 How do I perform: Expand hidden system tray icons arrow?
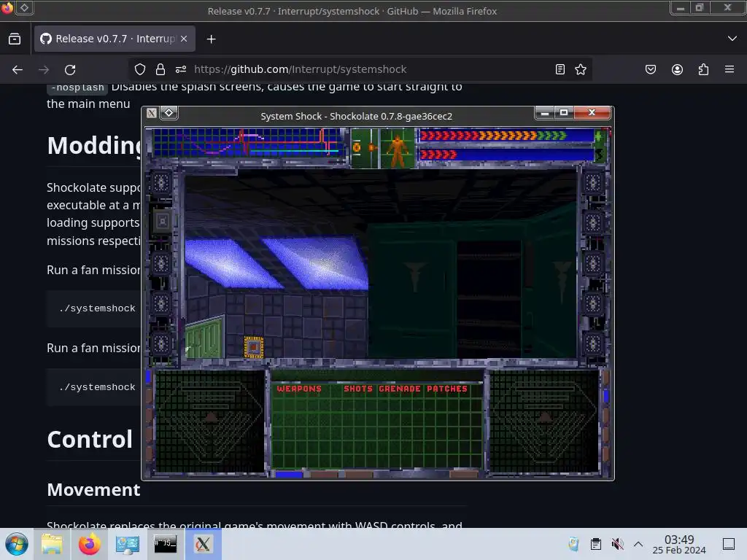coord(638,544)
